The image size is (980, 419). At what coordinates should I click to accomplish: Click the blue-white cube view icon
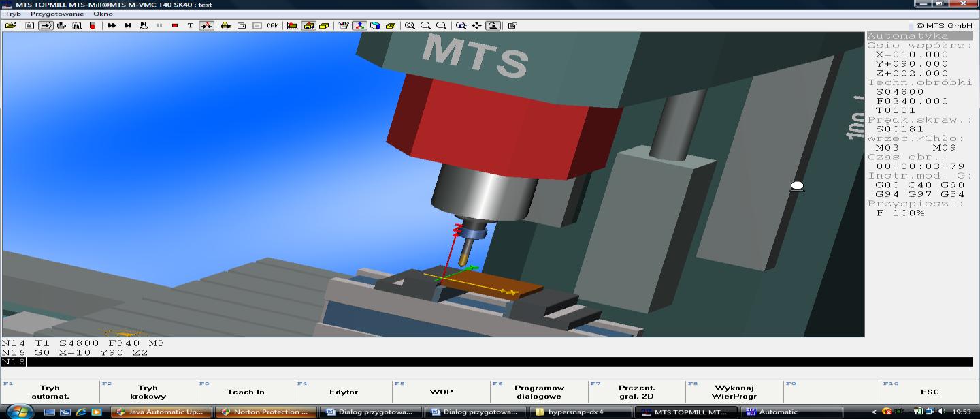click(375, 25)
